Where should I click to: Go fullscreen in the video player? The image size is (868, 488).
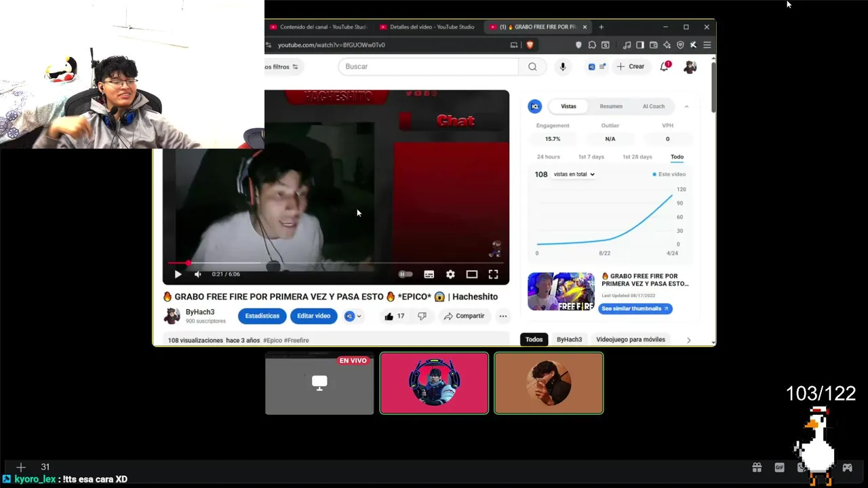[494, 274]
